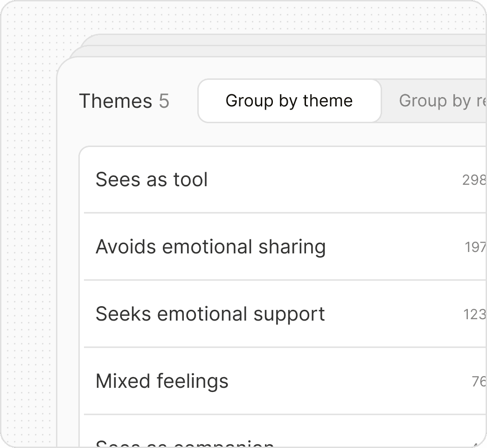487x448 pixels.
Task: Click the front card's top rounded edge
Action: pos(280,58)
